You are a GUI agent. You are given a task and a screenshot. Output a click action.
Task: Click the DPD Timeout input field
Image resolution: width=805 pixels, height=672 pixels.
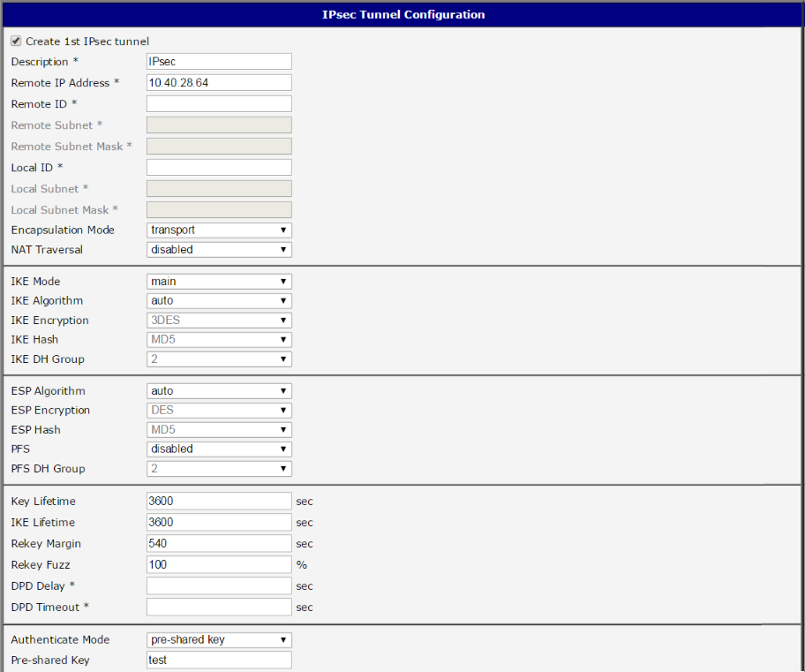[219, 607]
